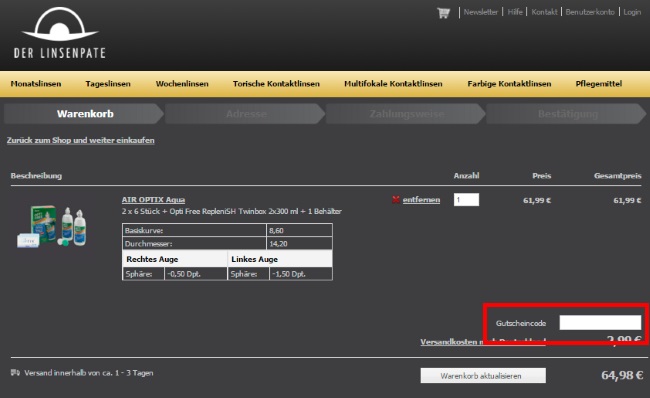Open the Versandkosten link

tap(483, 342)
